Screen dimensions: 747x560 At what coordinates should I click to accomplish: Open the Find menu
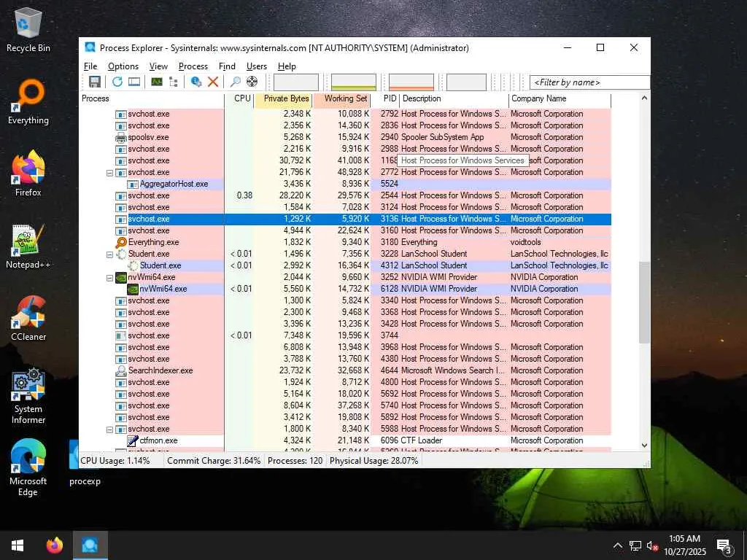pyautogui.click(x=227, y=66)
